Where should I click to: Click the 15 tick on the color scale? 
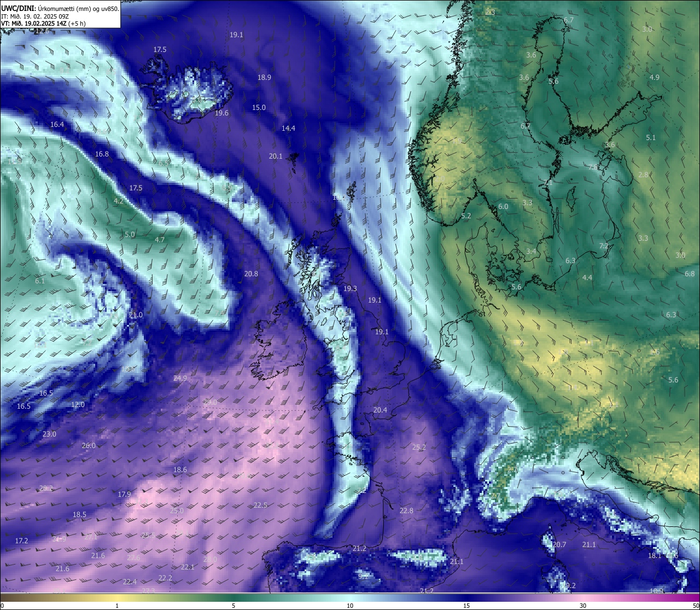pyautogui.click(x=466, y=606)
